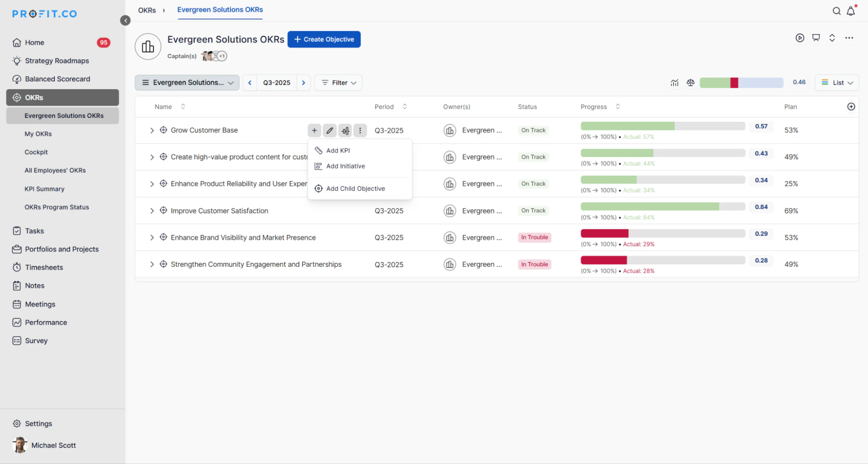Click the add objective plus icon above the Plan column
868x464 pixels.
pos(851,106)
